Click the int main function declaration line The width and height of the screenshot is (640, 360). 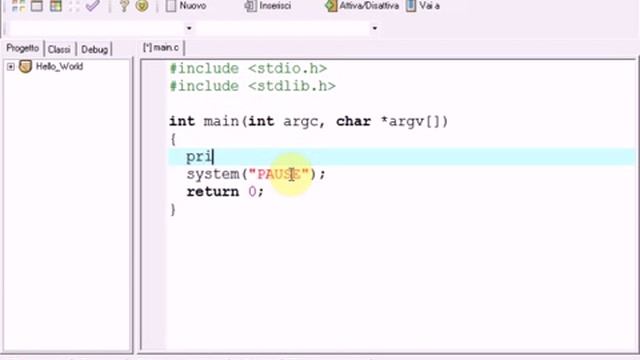309,122
